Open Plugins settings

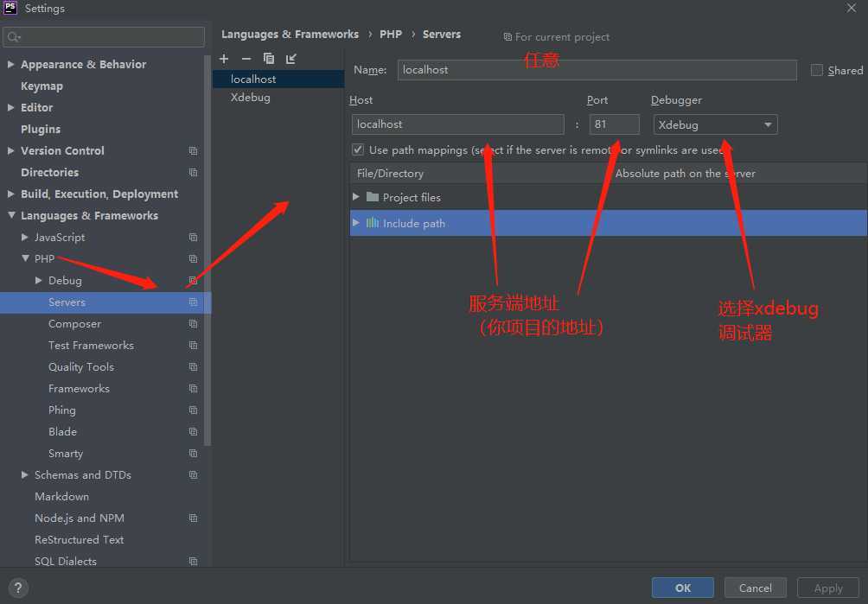pyautogui.click(x=41, y=129)
